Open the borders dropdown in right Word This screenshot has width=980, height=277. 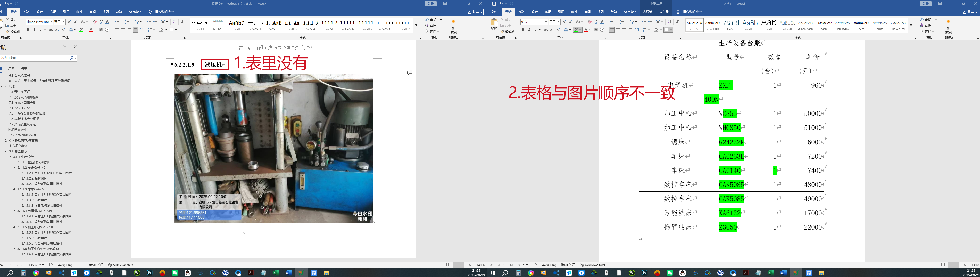tap(671, 30)
